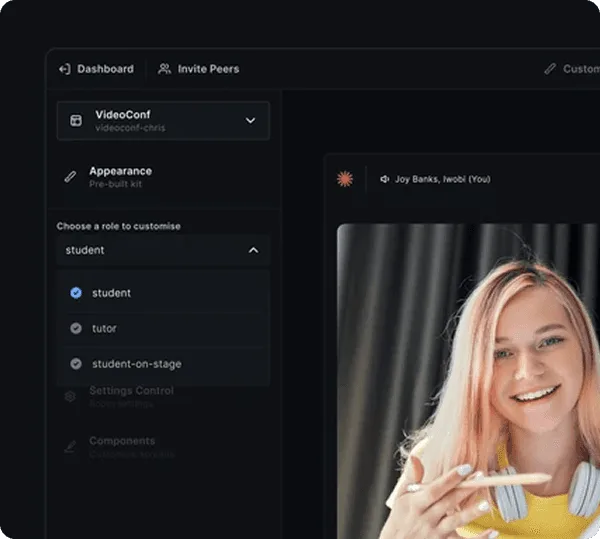Click the Customise text in top bar

582,69
